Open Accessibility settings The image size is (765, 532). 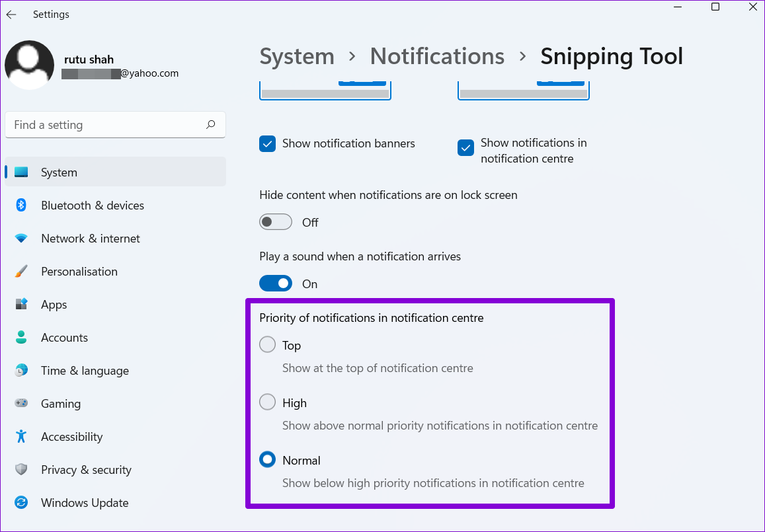[x=71, y=436]
